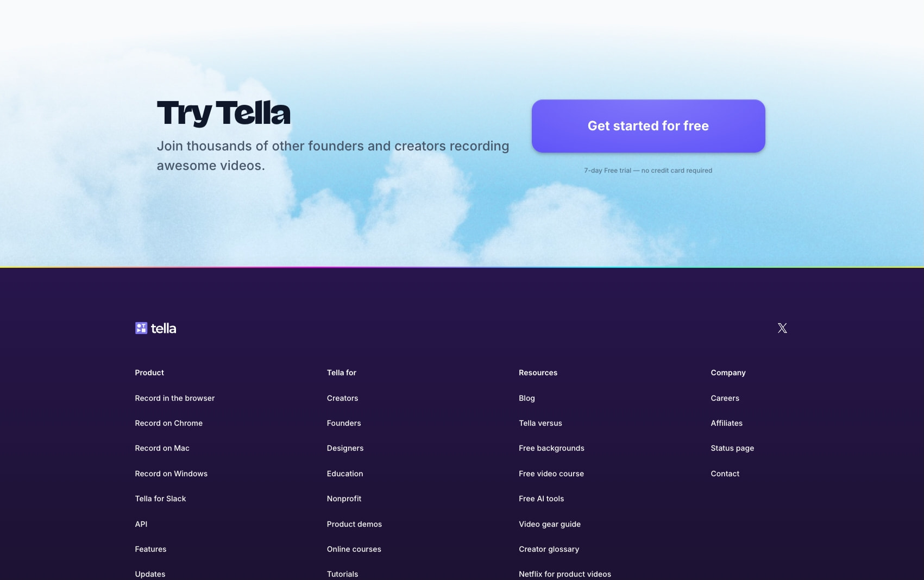This screenshot has height=580, width=924.
Task: Open Online courses link
Action: pos(354,549)
